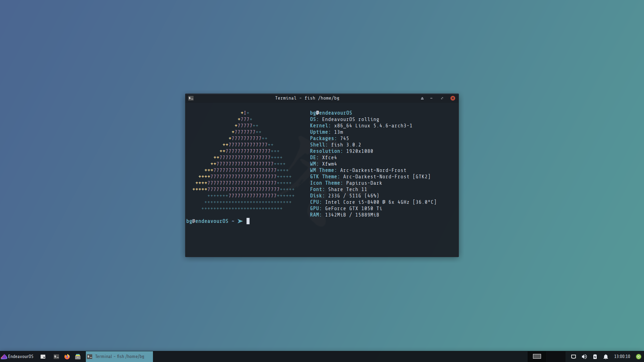Minimize the terminal window
This screenshot has width=644, height=362.
(x=431, y=98)
